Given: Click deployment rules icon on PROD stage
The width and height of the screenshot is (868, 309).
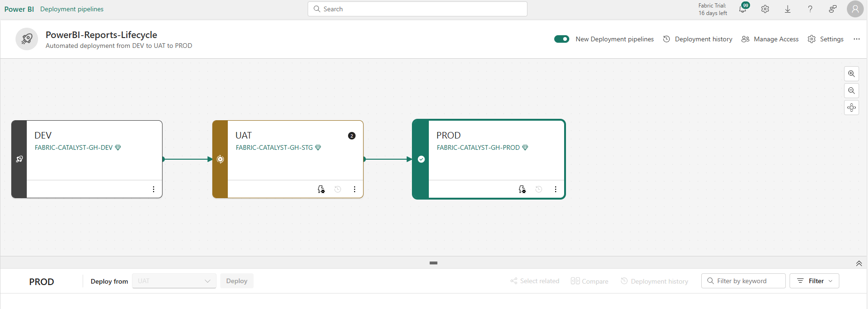Looking at the screenshot, I should tap(522, 189).
